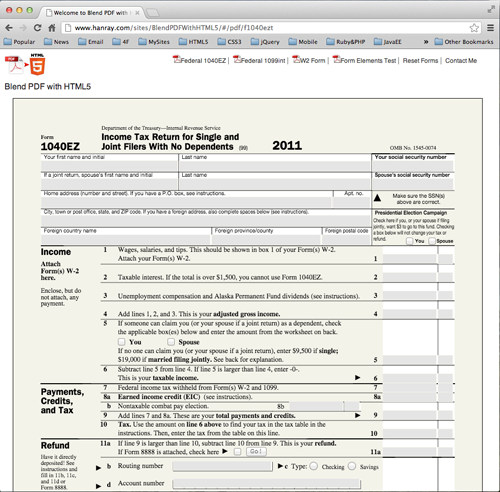Viewport: 500px width, 492px height.
Task: Click the browser forward arrow
Action: point(23,28)
